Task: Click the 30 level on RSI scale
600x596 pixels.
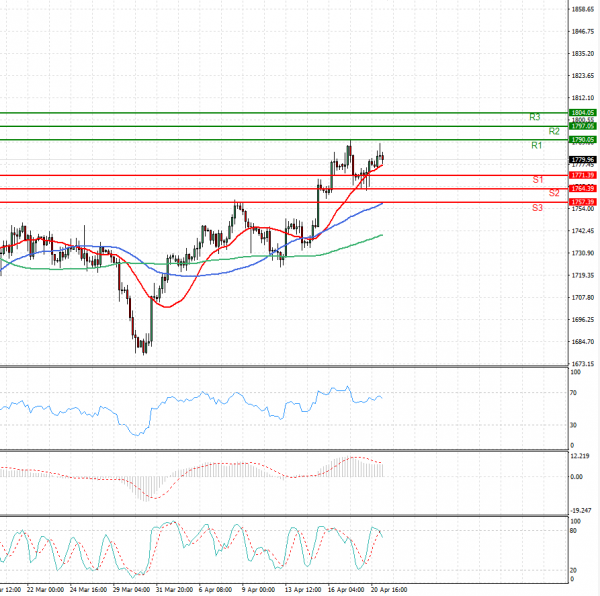Action: tap(573, 425)
